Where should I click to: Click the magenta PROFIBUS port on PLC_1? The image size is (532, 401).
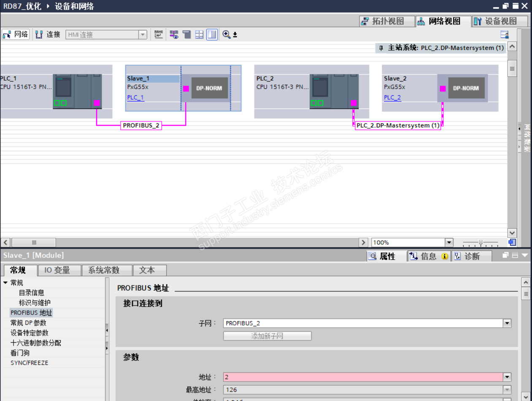[97, 103]
